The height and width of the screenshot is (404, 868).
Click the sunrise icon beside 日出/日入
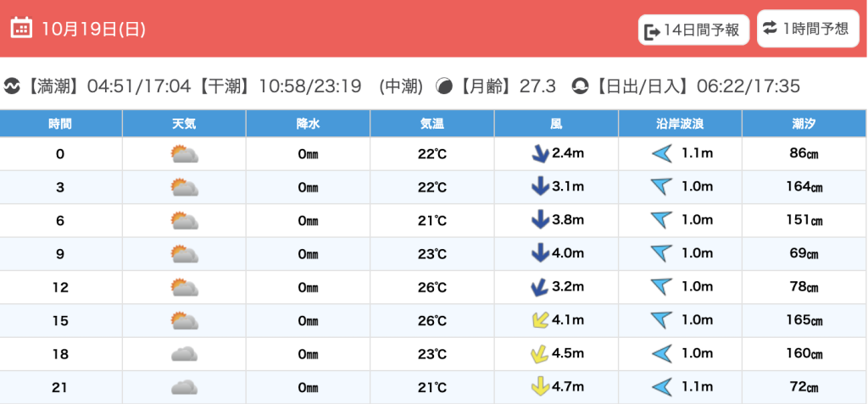(x=580, y=86)
